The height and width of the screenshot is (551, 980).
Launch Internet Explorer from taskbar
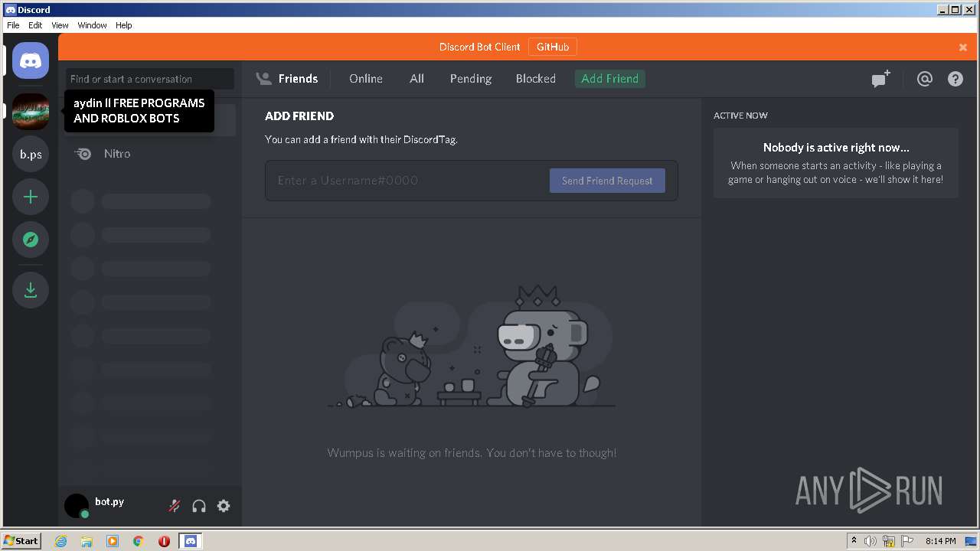[x=61, y=541]
